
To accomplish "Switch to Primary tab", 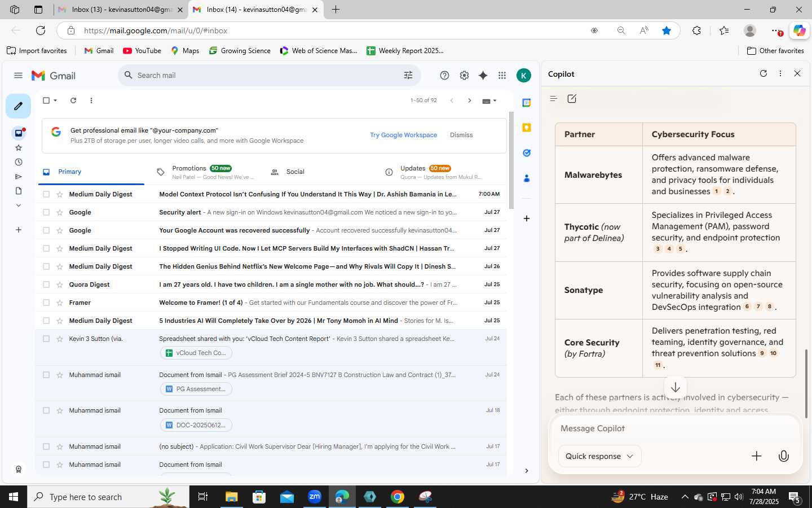I will [91, 172].
